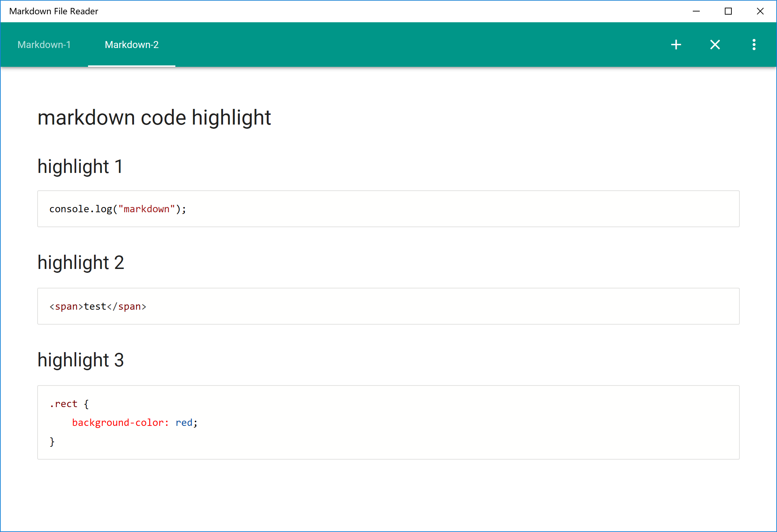Switch to the Markdown-1 tab

coord(44,45)
